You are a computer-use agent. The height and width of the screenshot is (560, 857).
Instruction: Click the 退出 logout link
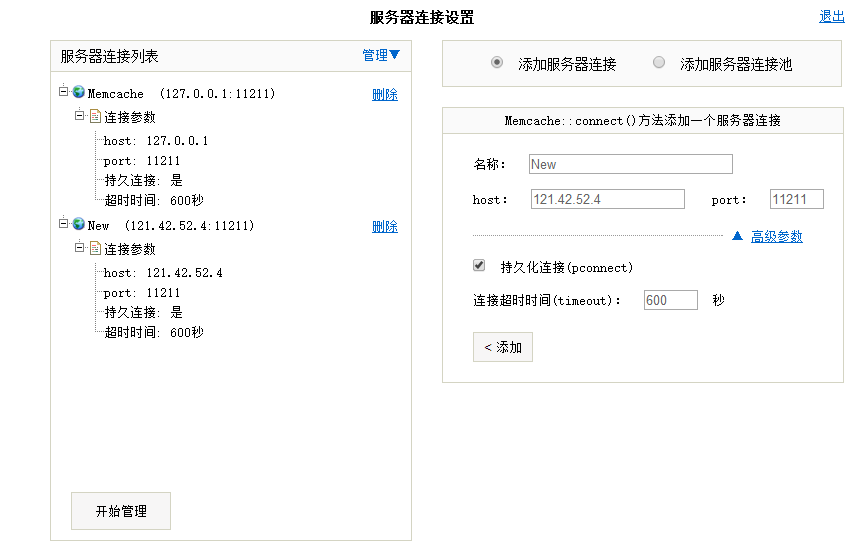[x=831, y=16]
